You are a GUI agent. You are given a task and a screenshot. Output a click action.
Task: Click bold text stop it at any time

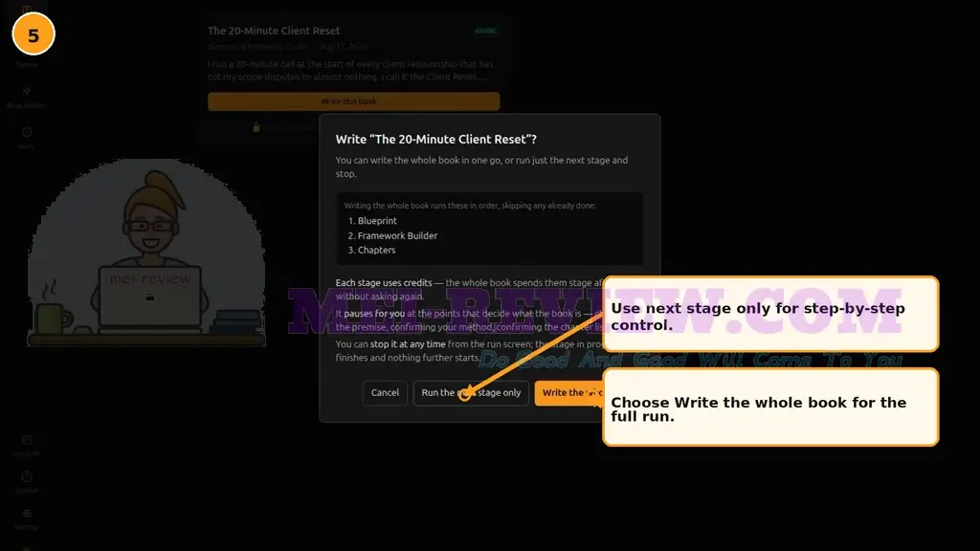408,344
